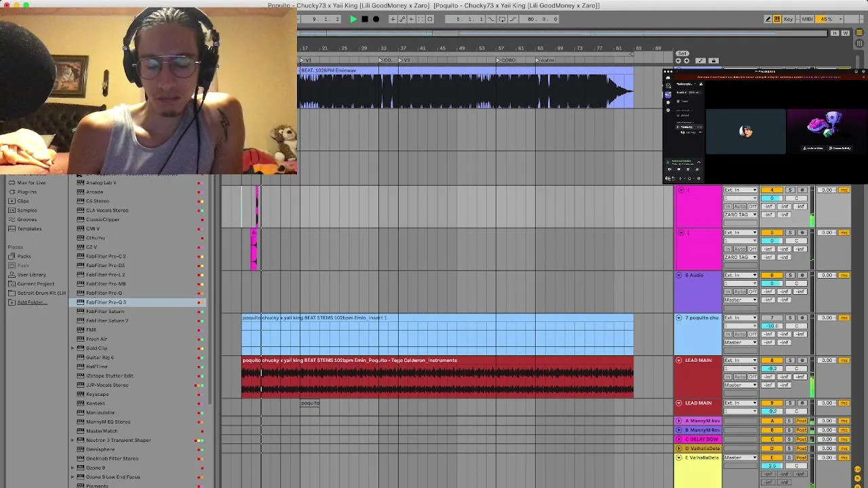This screenshot has width=868, height=488.
Task: Start playback with the green Play button
Action: [353, 19]
